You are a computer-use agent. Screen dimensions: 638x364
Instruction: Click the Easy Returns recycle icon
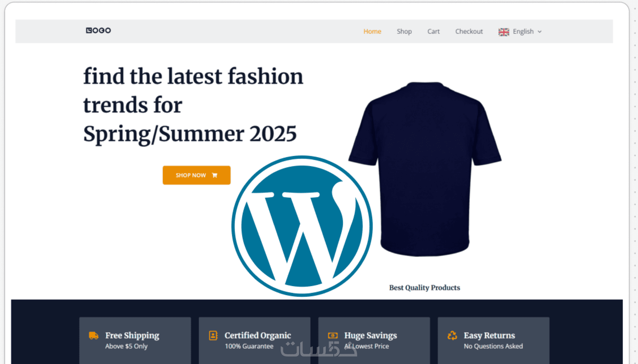pyautogui.click(x=452, y=335)
